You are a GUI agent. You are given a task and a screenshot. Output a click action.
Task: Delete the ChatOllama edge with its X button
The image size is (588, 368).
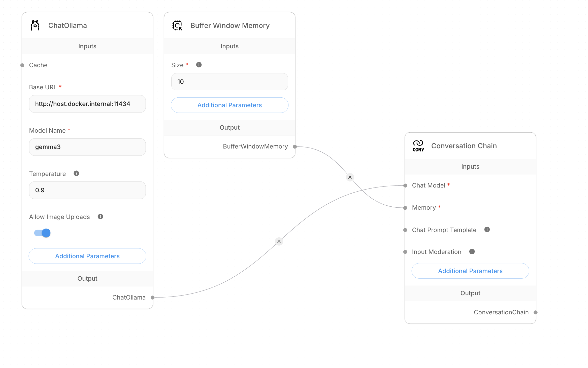tap(279, 241)
